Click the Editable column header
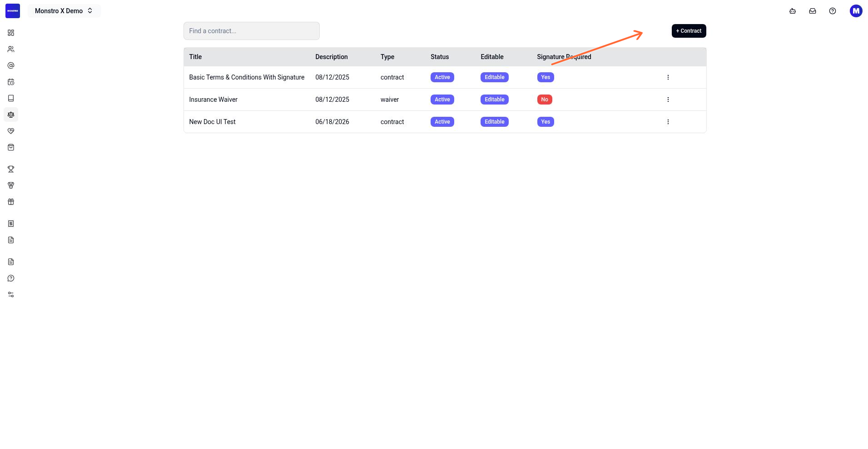This screenshot has width=868, height=449. (492, 57)
